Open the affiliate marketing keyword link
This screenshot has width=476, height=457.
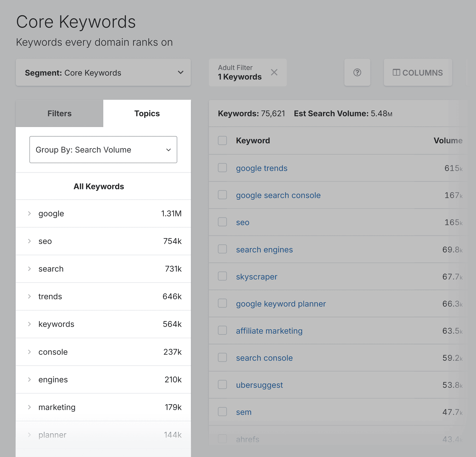click(x=269, y=331)
